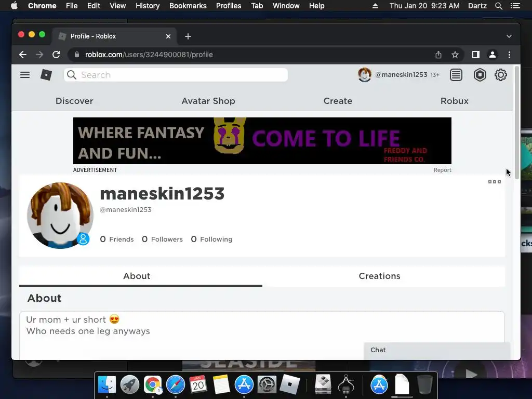
Task: Click the header avatar thumbnail for maneskin1253
Action: click(364, 75)
